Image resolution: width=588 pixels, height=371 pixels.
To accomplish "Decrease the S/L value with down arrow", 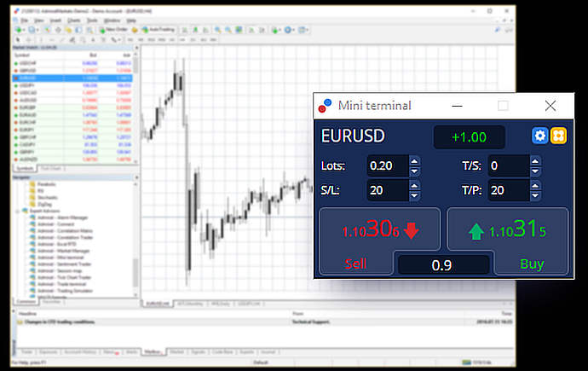I will [x=414, y=195].
